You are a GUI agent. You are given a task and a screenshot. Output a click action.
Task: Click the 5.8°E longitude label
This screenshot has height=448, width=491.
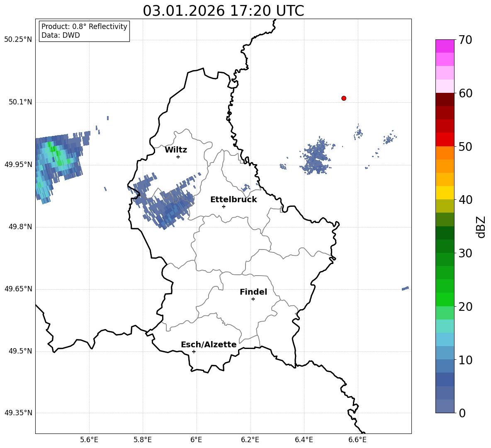143,440
